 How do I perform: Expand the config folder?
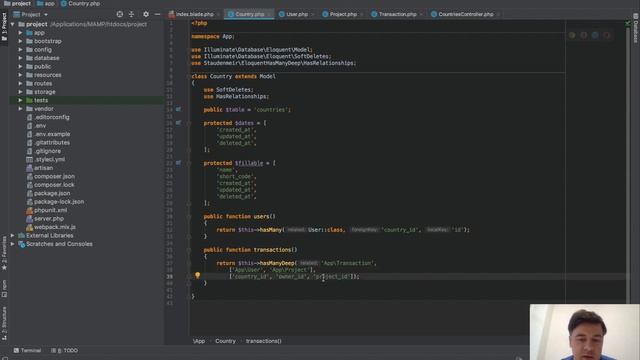click(20, 49)
